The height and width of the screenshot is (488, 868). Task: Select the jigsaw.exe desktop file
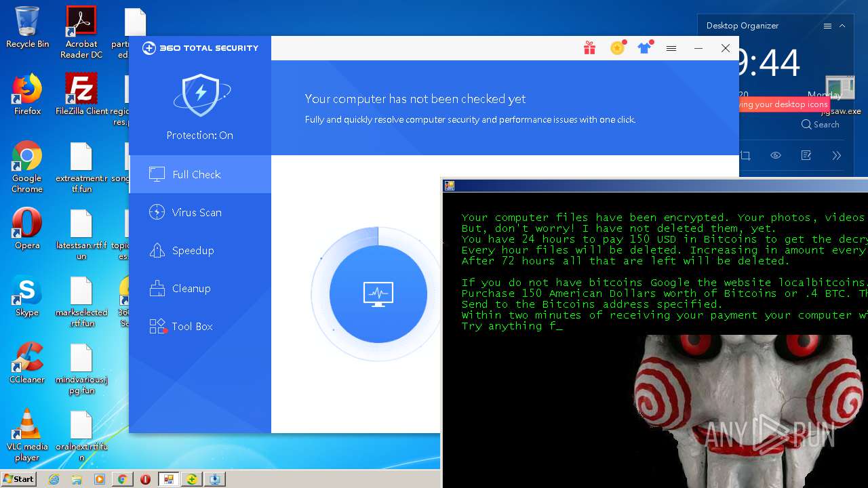tap(841, 95)
